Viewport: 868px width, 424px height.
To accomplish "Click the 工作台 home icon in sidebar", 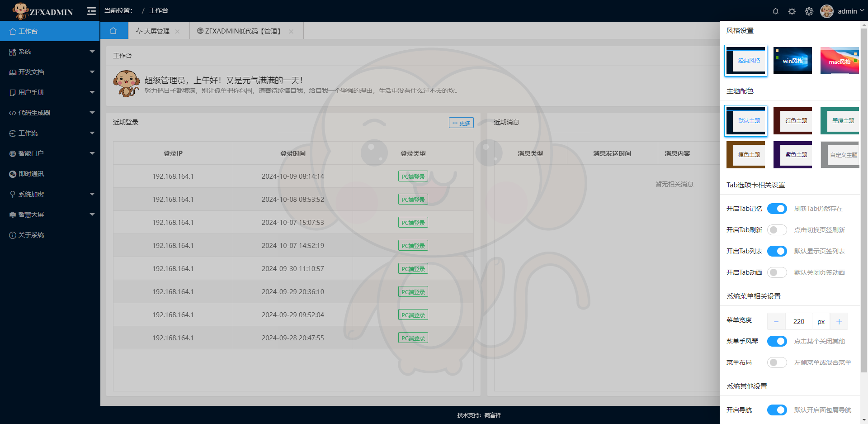I will click(x=13, y=31).
